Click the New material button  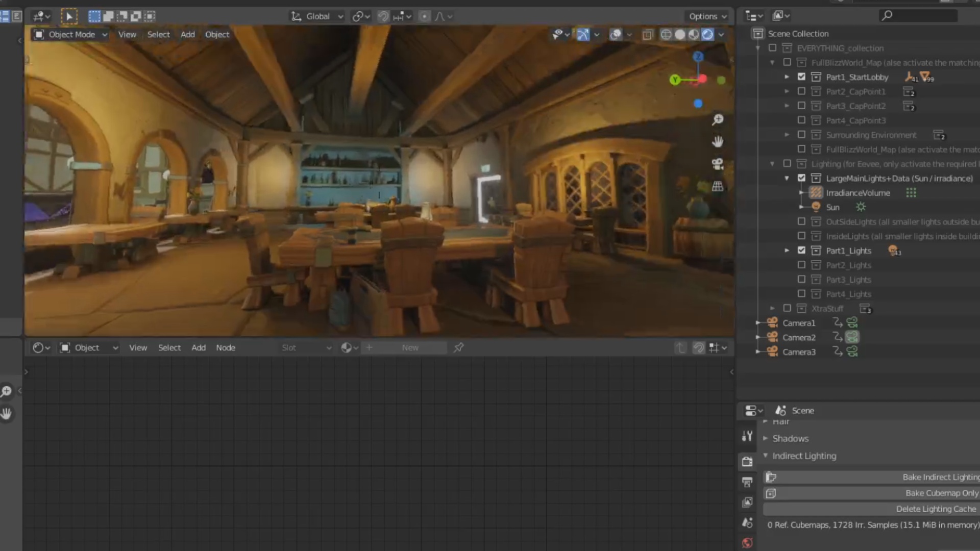point(410,347)
